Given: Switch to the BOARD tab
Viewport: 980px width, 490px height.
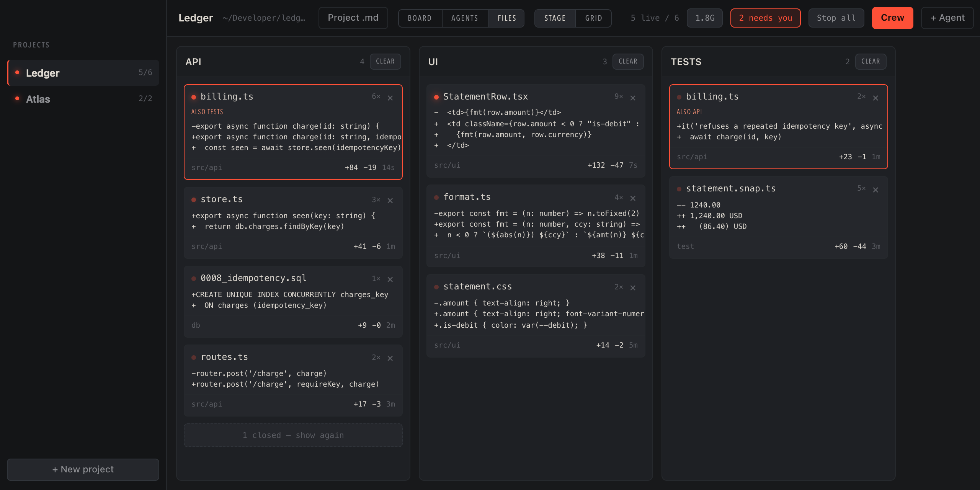Looking at the screenshot, I should point(420,18).
